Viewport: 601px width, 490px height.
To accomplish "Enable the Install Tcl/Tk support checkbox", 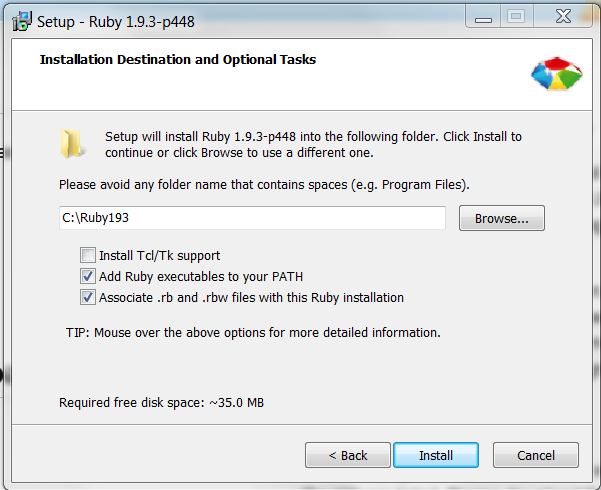I will tap(88, 255).
